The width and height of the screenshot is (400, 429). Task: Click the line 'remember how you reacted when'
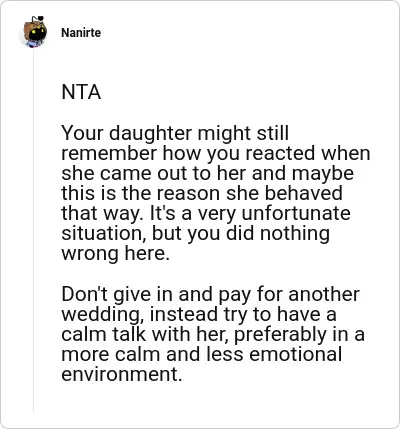pyautogui.click(x=216, y=153)
